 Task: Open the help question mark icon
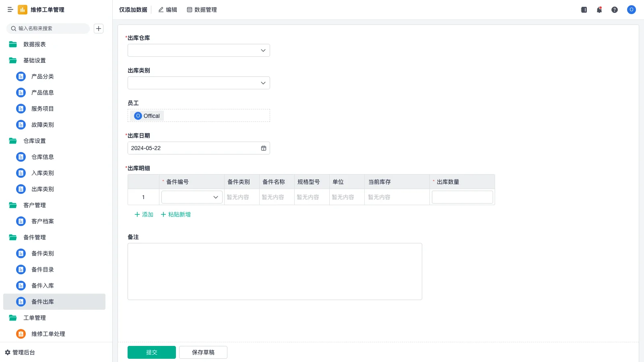tap(615, 10)
